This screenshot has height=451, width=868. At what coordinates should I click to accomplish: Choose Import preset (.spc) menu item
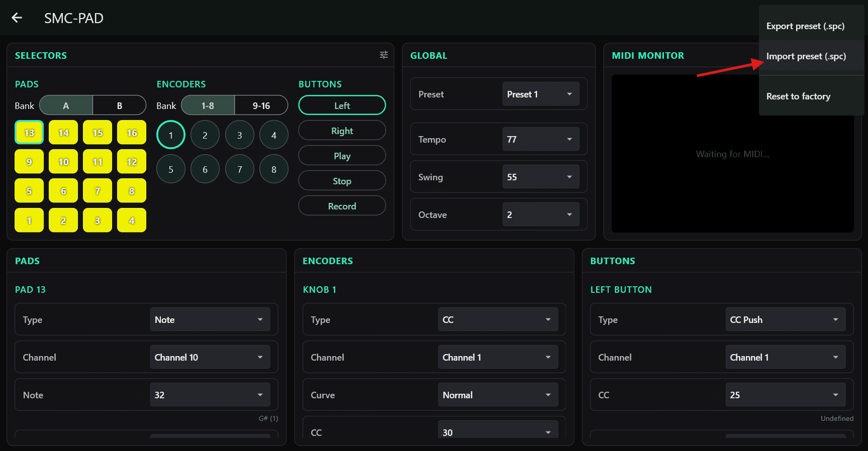pos(812,56)
